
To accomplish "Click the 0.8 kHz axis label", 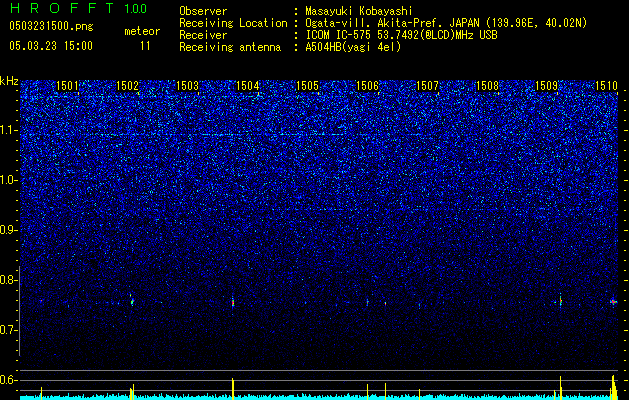I will pyautogui.click(x=8, y=280).
